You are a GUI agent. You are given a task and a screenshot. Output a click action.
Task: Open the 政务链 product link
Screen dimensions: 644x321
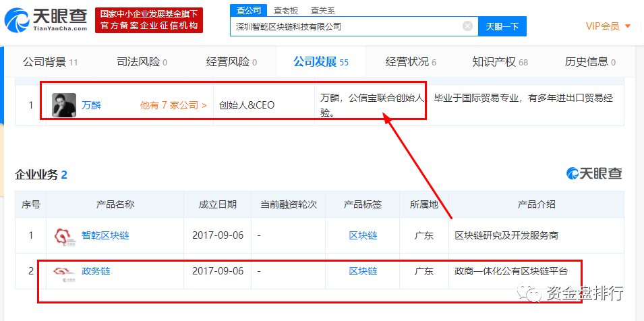pyautogui.click(x=96, y=271)
